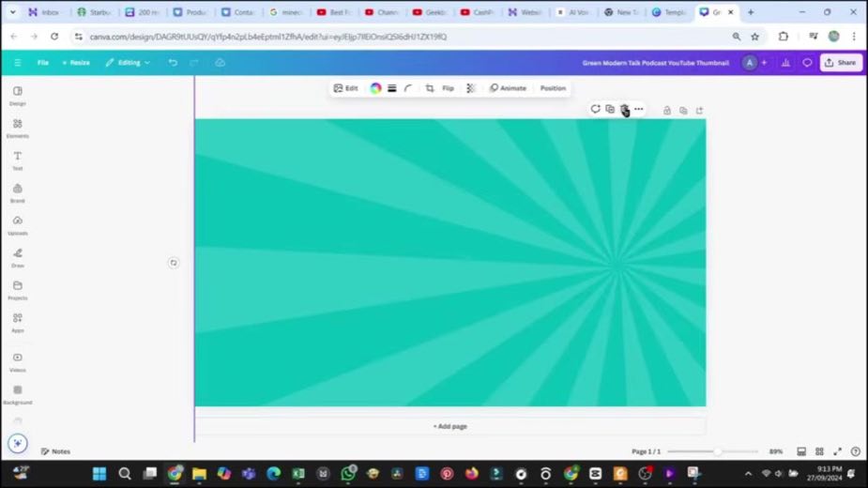Click the user avatar A
The height and width of the screenshot is (488, 868).
pyautogui.click(x=750, y=63)
